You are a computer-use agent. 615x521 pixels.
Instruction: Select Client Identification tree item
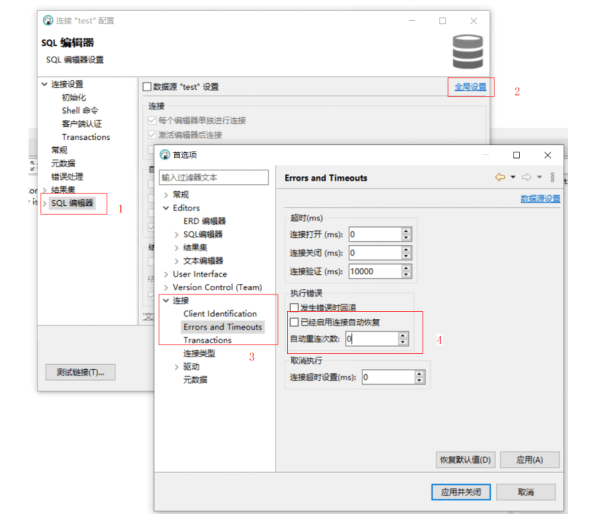(220, 314)
